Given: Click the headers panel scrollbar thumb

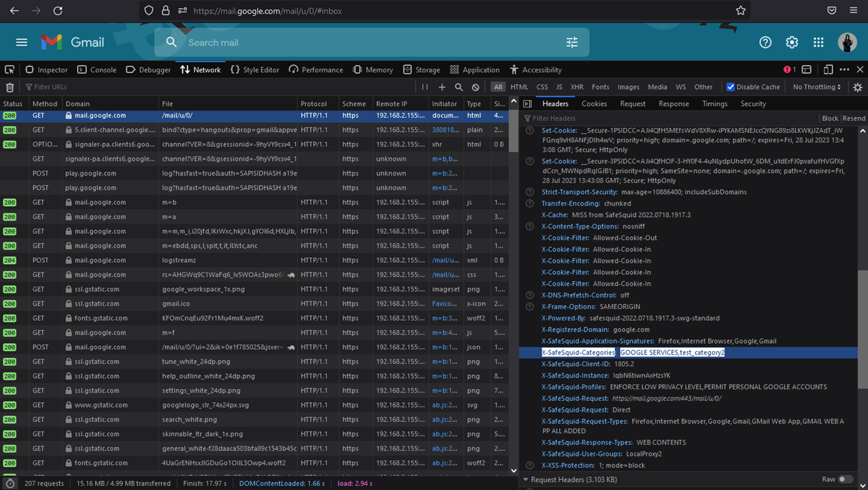Looking at the screenshot, I should [863, 329].
